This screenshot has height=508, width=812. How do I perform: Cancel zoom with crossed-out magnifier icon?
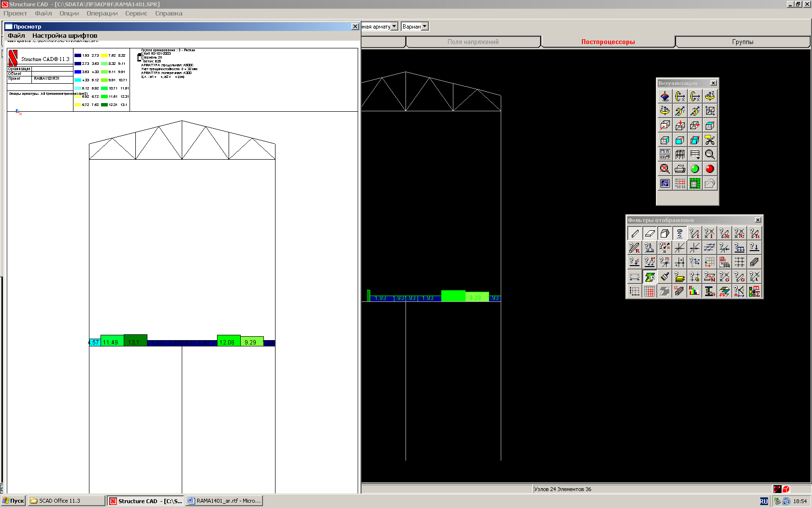(x=665, y=169)
